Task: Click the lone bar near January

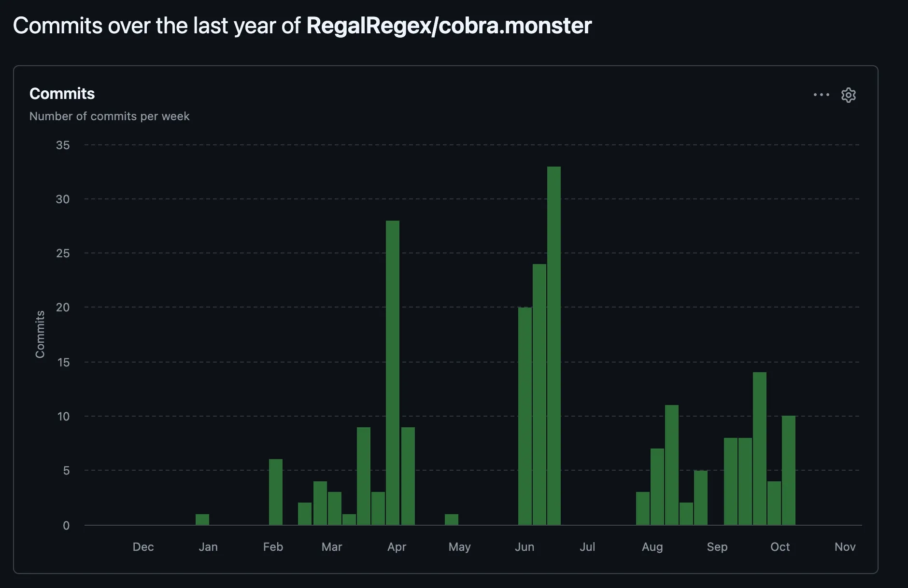Action: coord(202,519)
